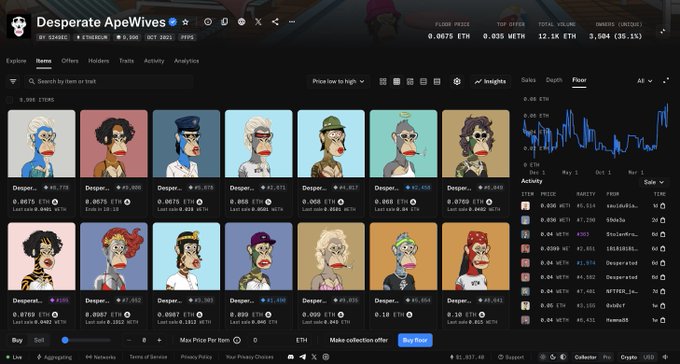Open the Support link in footer

(x=511, y=357)
